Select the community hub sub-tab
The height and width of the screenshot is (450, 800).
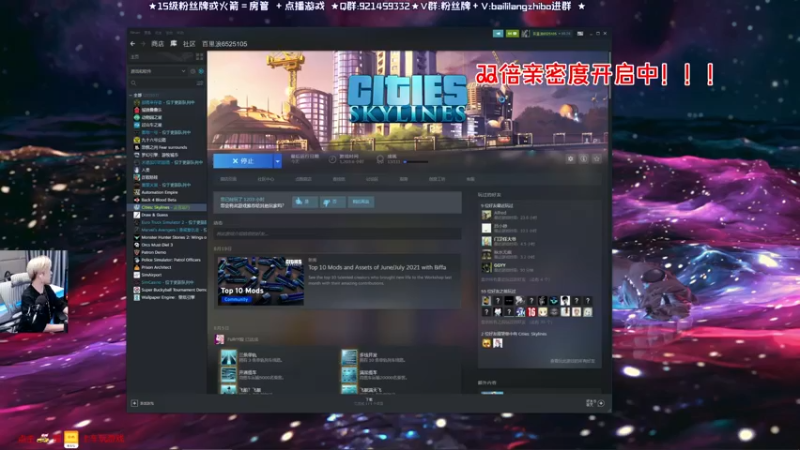click(x=265, y=179)
